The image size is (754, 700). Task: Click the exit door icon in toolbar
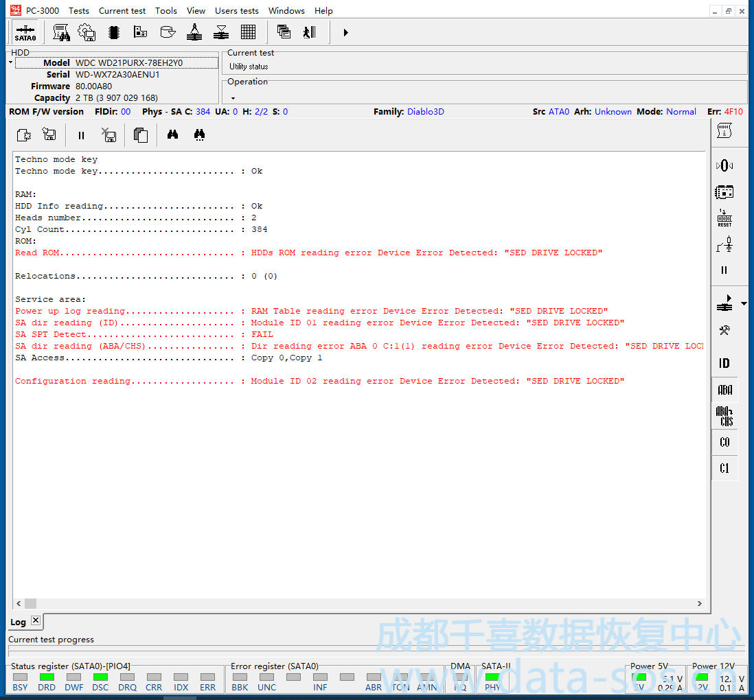click(310, 32)
